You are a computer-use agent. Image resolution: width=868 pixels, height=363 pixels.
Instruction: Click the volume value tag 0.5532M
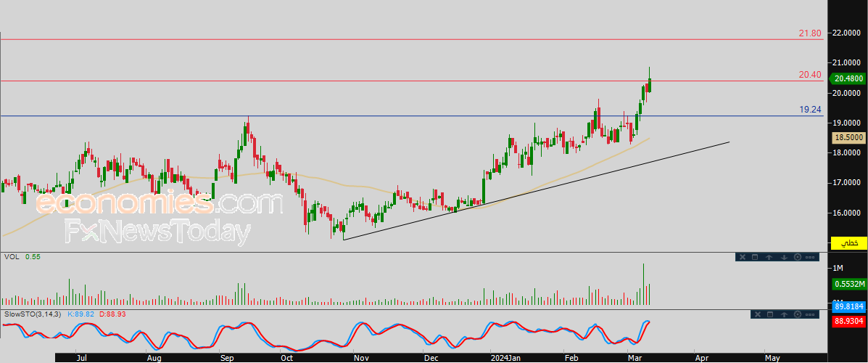click(x=849, y=285)
